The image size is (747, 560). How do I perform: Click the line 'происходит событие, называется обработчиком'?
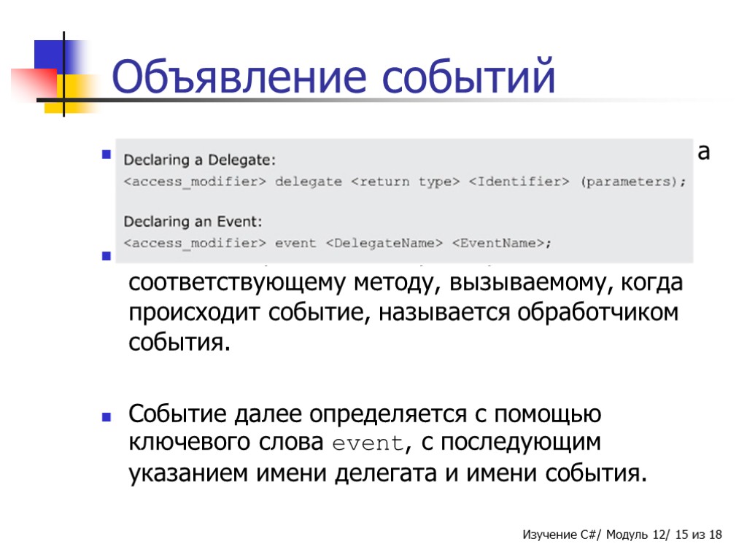point(403,313)
